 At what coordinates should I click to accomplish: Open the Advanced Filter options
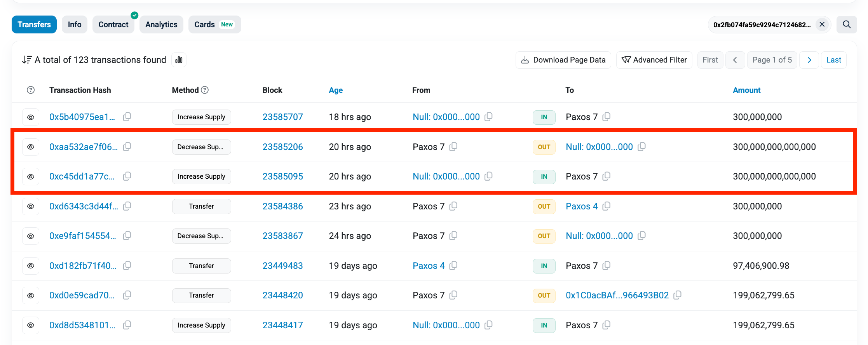[654, 60]
